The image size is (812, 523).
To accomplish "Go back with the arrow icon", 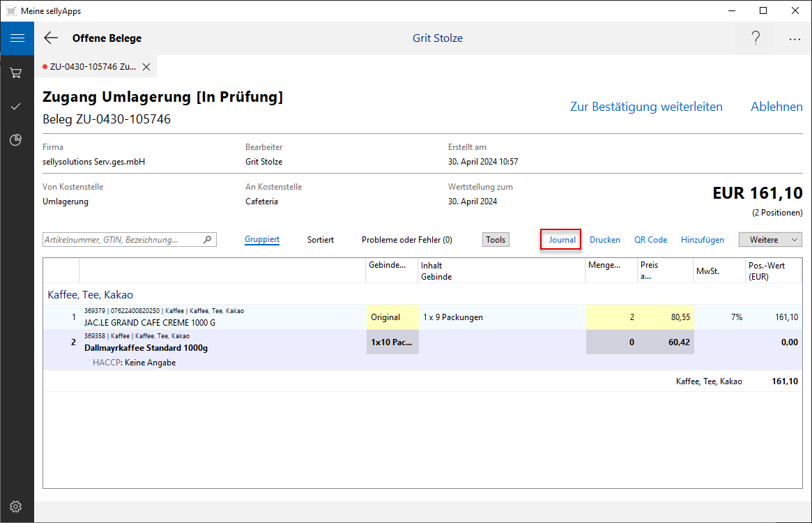I will 51,38.
